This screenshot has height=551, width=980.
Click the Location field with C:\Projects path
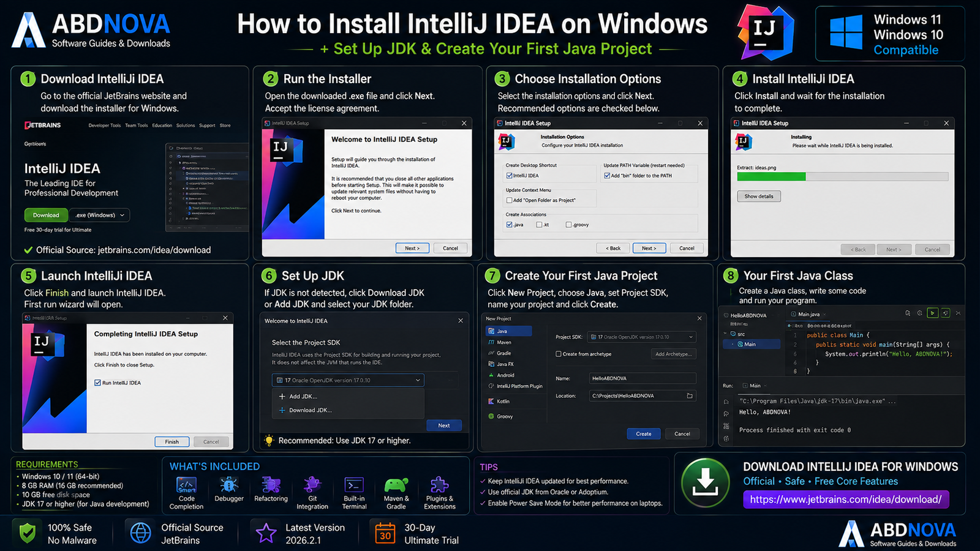(643, 395)
